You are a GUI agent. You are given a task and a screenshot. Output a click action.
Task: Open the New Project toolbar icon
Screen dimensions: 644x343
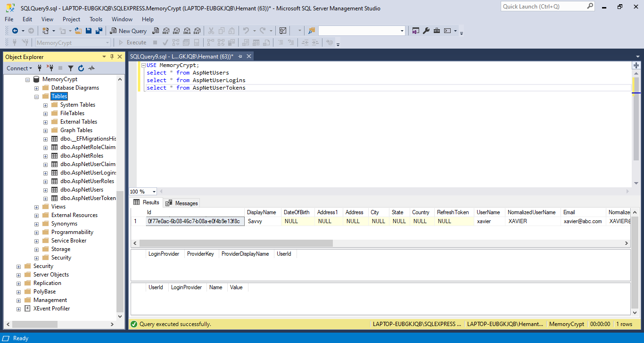46,31
